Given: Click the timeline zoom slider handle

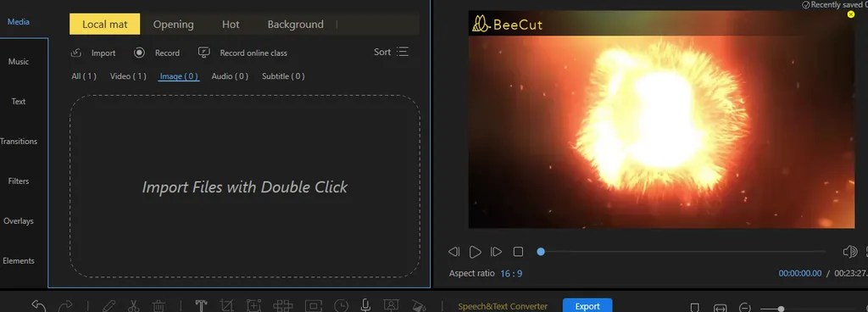Looking at the screenshot, I should tap(781, 309).
